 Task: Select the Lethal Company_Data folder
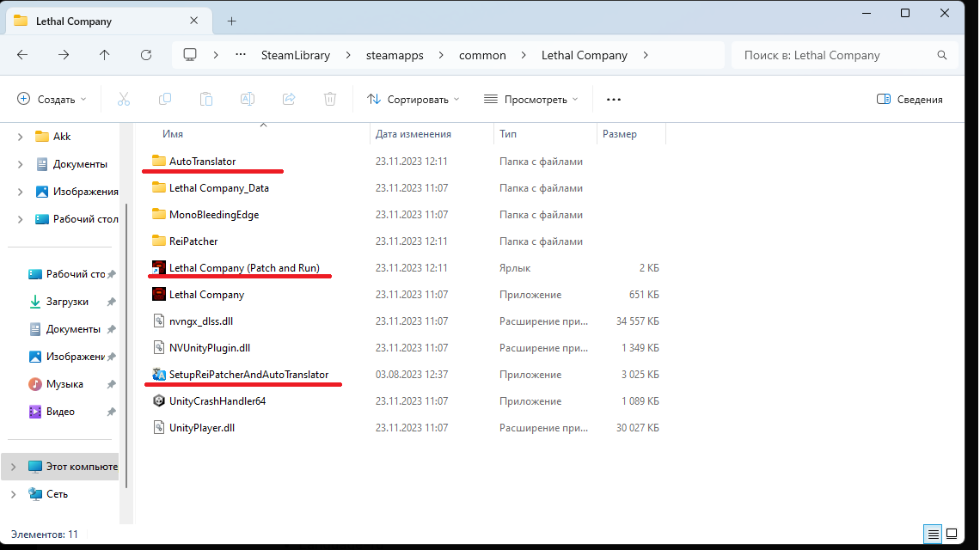click(x=218, y=187)
